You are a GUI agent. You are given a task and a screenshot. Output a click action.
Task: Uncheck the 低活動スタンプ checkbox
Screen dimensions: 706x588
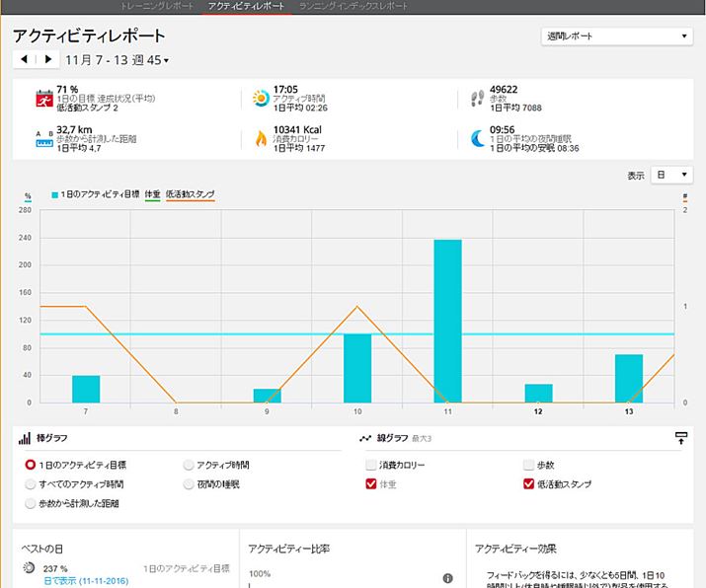529,483
